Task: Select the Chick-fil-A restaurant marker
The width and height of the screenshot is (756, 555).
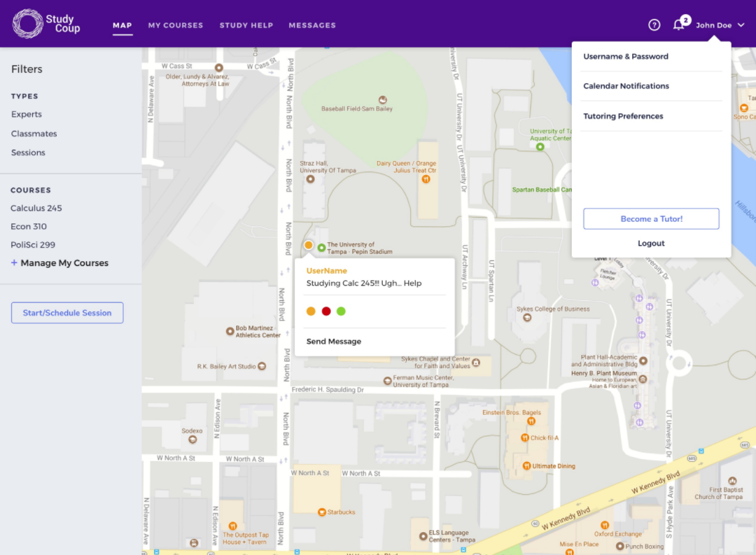Action: tap(524, 438)
